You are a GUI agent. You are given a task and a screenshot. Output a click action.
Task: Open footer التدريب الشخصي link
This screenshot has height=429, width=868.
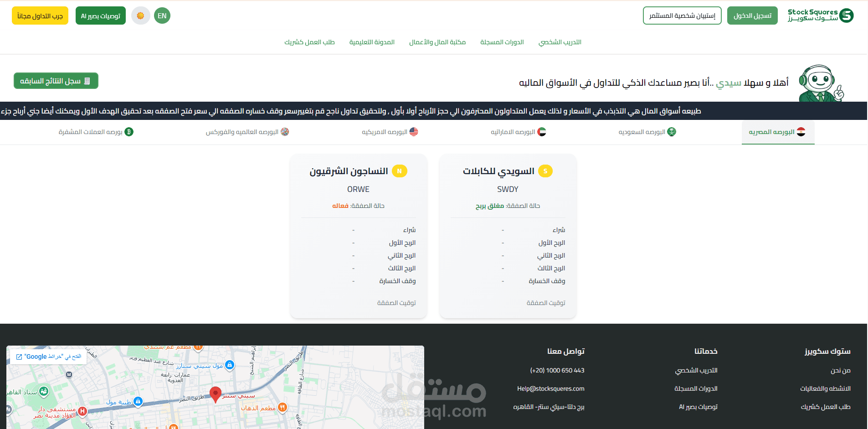click(696, 370)
